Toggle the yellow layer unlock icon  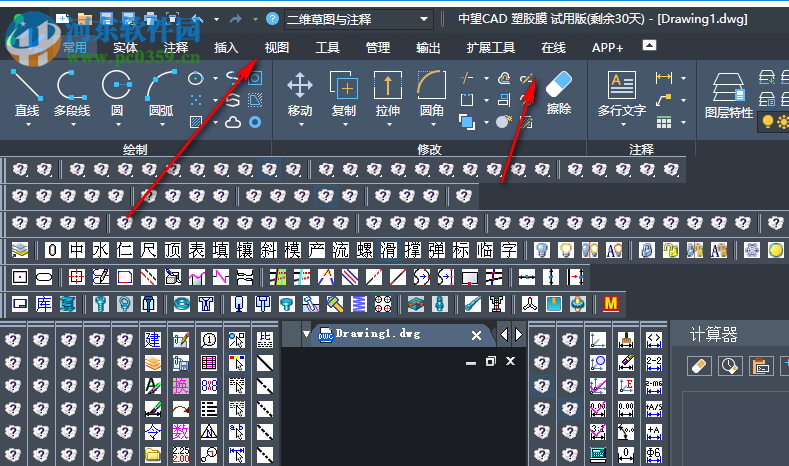coord(671,250)
